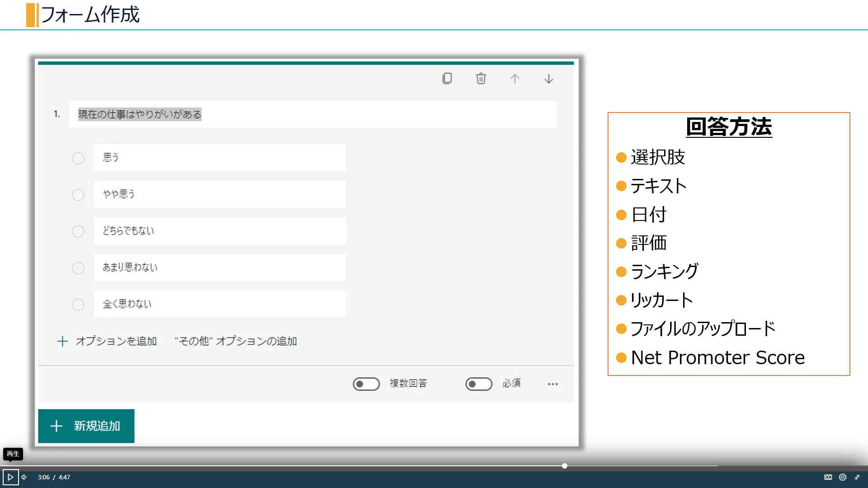Click the picture-in-picture icon in the player
The height and width of the screenshot is (488, 868).
click(828, 477)
